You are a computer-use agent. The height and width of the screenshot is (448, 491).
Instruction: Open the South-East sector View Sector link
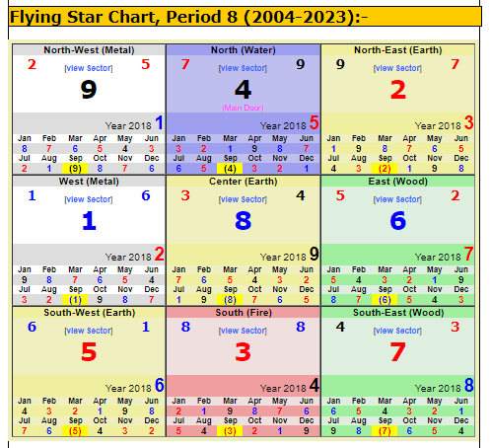397,331
